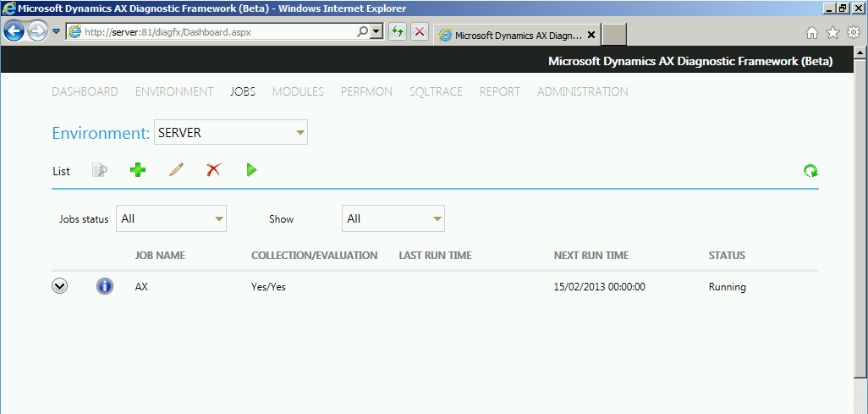Open the REPORT page
This screenshot has width=868, height=414.
(500, 91)
